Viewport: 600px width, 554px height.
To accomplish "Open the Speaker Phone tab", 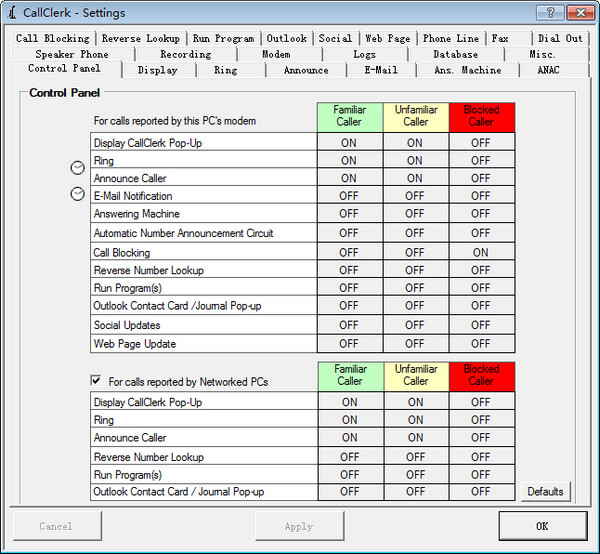I will pos(72,54).
